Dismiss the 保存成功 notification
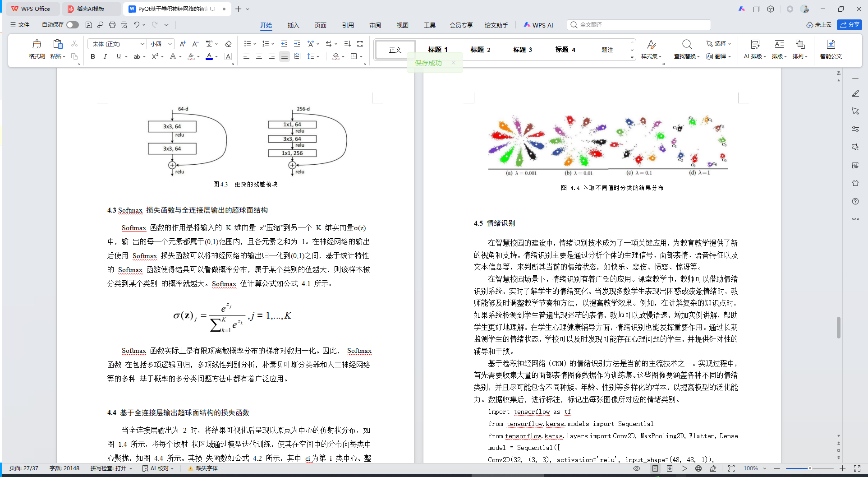868x477 pixels. coord(454,63)
